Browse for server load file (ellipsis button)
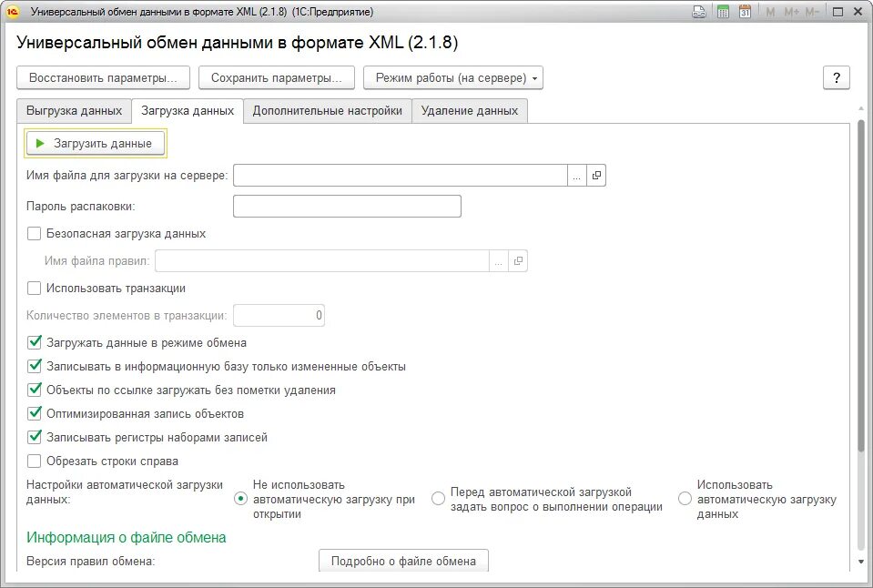Screen dimensions: 873x588 point(577,176)
